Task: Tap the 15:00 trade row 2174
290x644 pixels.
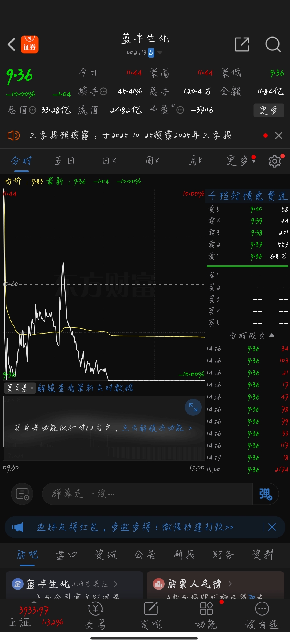Action: tap(247, 470)
